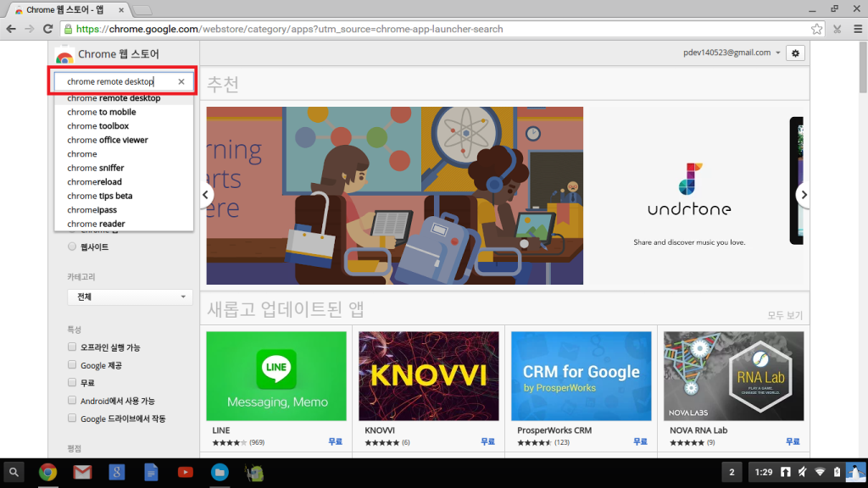This screenshot has width=868, height=488.
Task: Click the page vertical scrollbar thumb
Action: [863, 68]
